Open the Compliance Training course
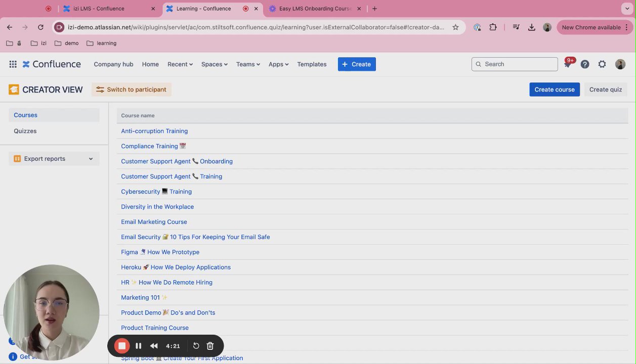Image resolution: width=636 pixels, height=364 pixels. [153, 146]
